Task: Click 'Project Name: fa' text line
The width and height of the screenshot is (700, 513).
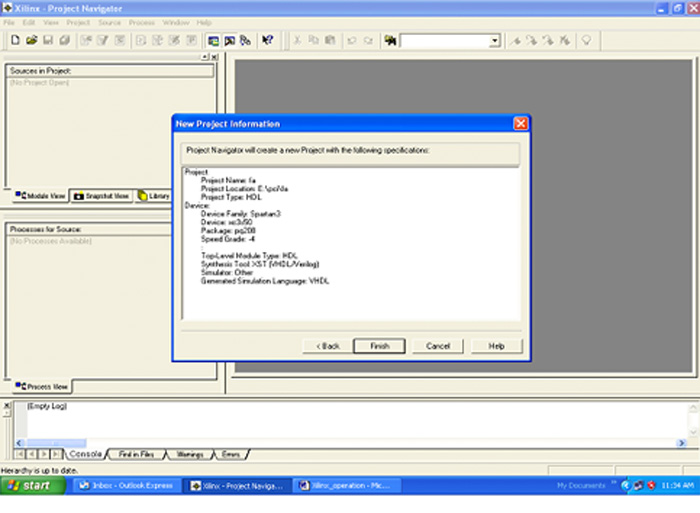Action: point(228,180)
